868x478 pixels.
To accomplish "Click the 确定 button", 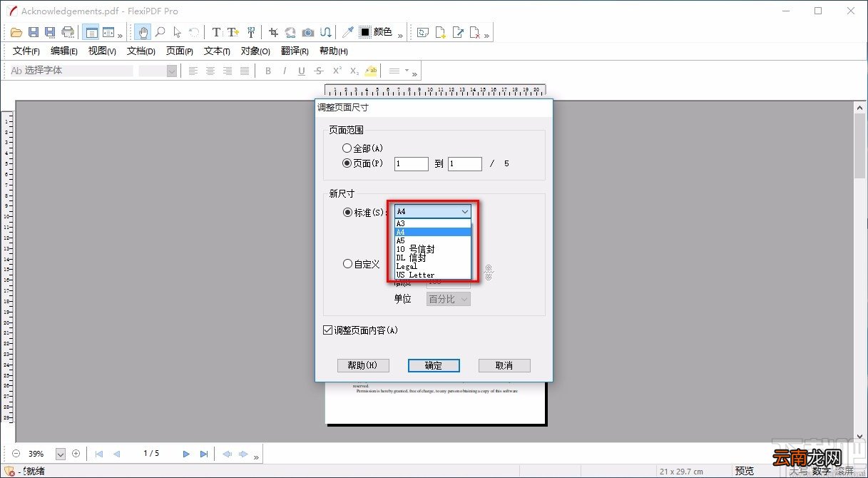I will (x=434, y=365).
